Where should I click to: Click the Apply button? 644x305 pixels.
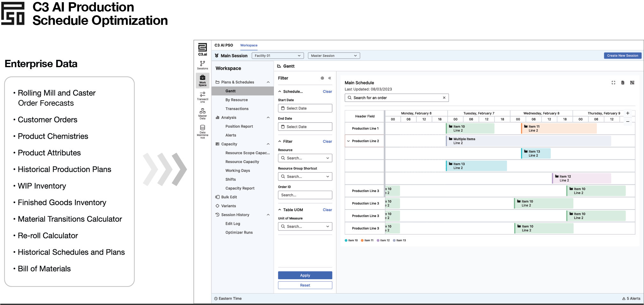pos(305,275)
